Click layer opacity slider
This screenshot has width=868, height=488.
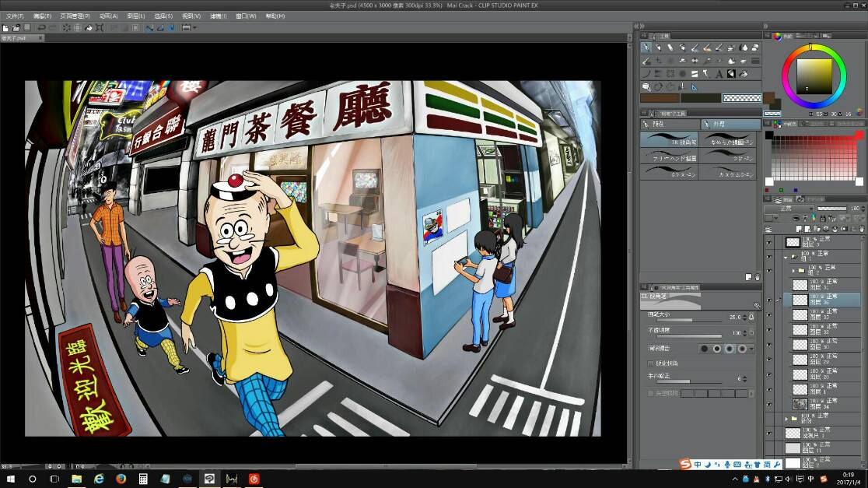click(x=832, y=209)
